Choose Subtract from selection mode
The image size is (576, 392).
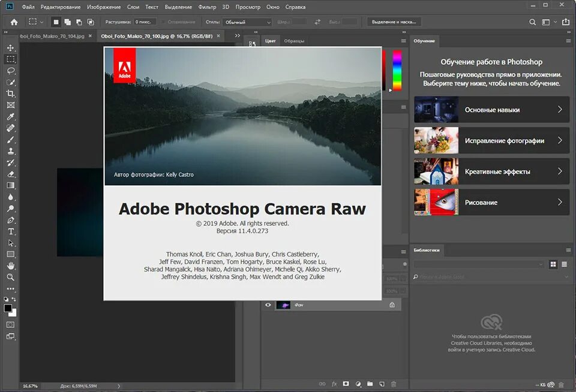(79, 22)
